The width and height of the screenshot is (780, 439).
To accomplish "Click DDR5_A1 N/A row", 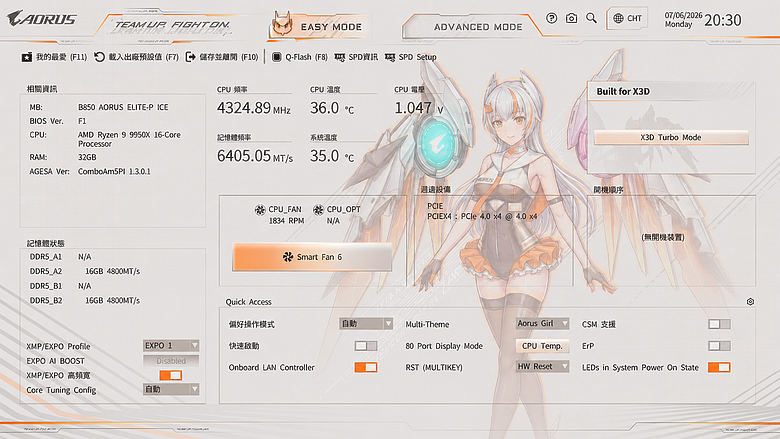I will click(60, 257).
